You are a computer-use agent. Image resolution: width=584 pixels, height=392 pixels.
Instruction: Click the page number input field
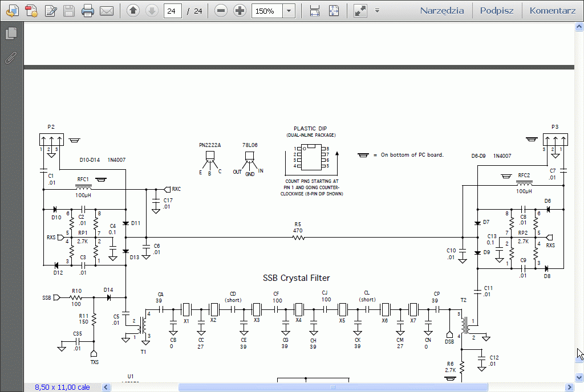172,10
